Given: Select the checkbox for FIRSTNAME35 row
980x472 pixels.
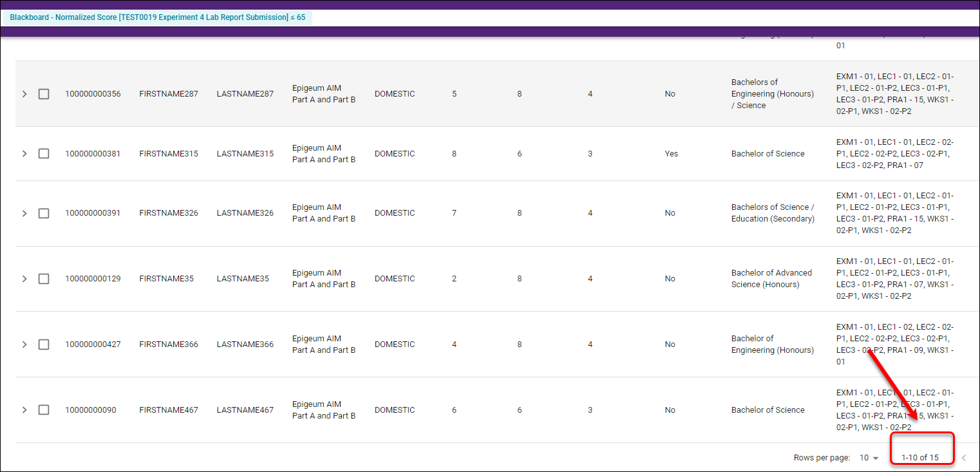Looking at the screenshot, I should [x=44, y=279].
